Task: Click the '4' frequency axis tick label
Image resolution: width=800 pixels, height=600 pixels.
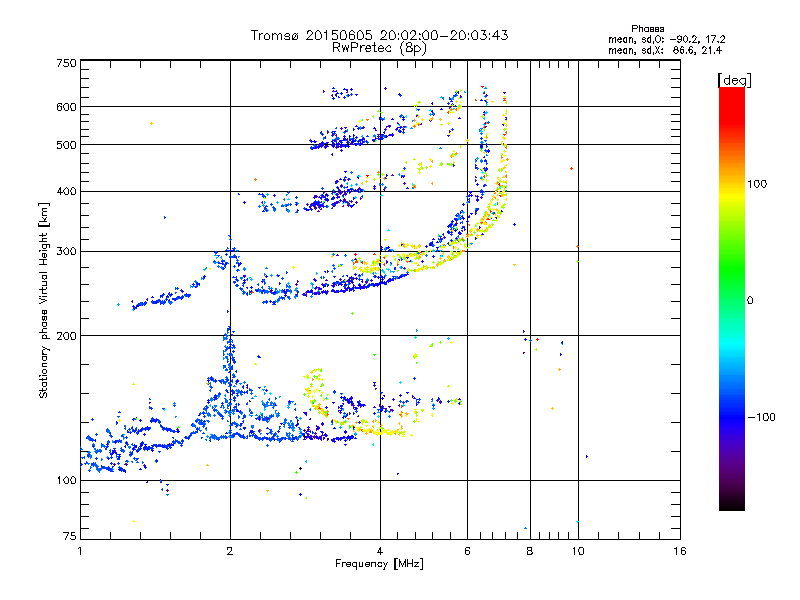Action: (x=380, y=551)
